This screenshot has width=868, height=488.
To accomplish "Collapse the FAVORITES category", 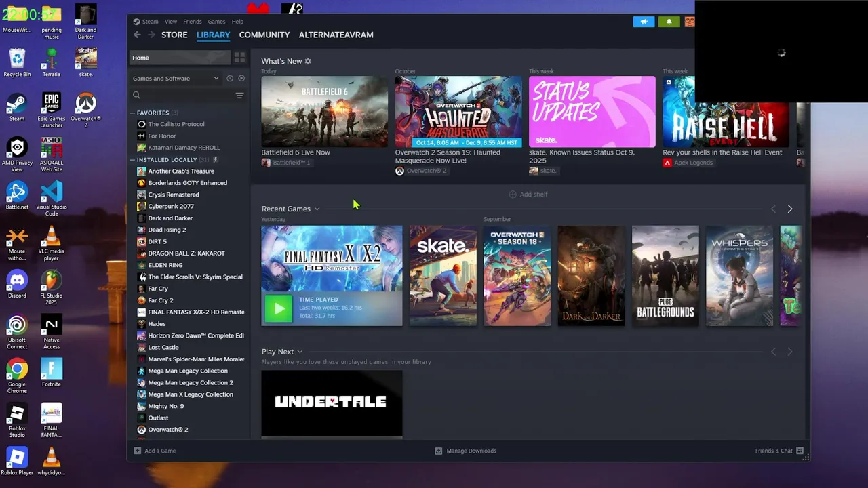I will (x=133, y=113).
